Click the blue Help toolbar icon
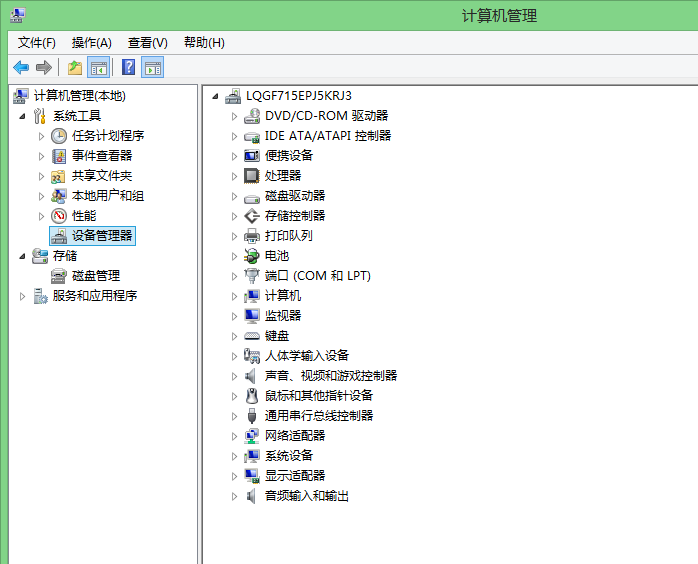The width and height of the screenshot is (698, 564). 128,67
